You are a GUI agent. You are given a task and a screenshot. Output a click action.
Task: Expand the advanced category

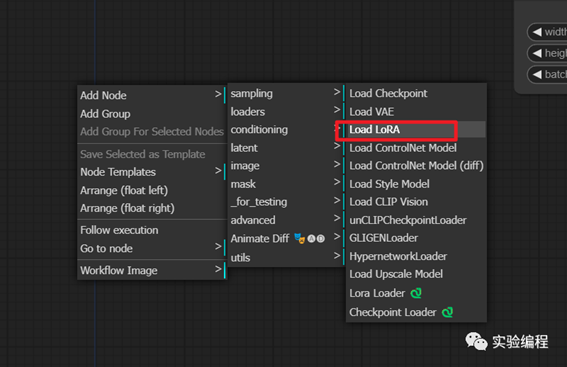click(286, 220)
